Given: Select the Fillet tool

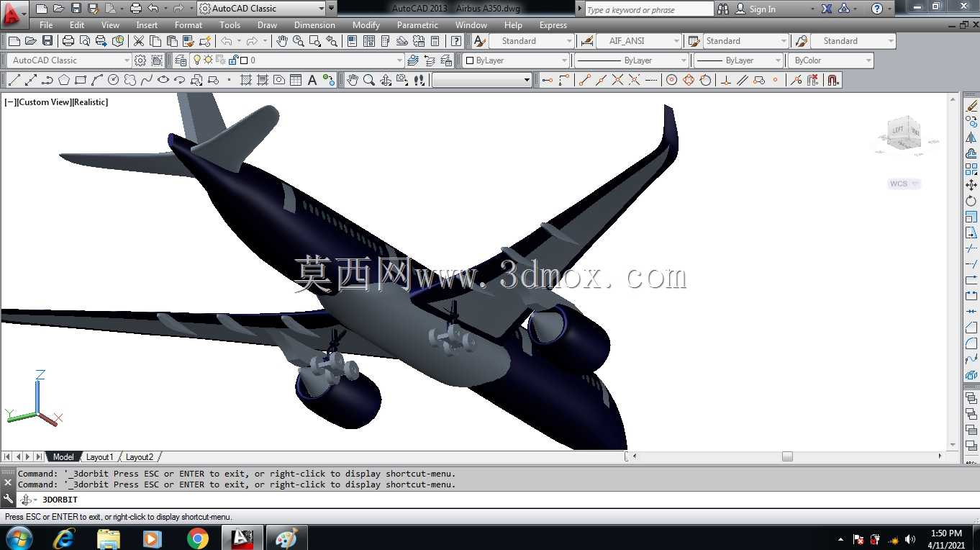Looking at the screenshot, I should coord(971,343).
